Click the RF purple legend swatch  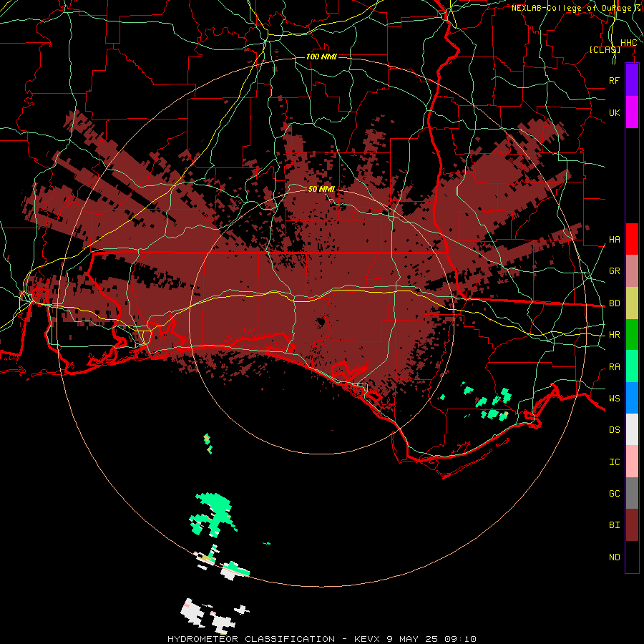click(x=632, y=80)
